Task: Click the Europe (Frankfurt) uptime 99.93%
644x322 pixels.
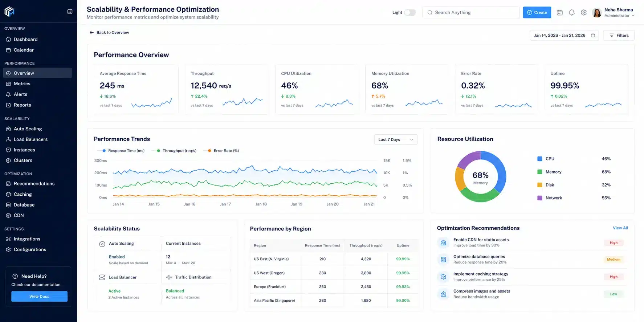Action: coord(403,287)
